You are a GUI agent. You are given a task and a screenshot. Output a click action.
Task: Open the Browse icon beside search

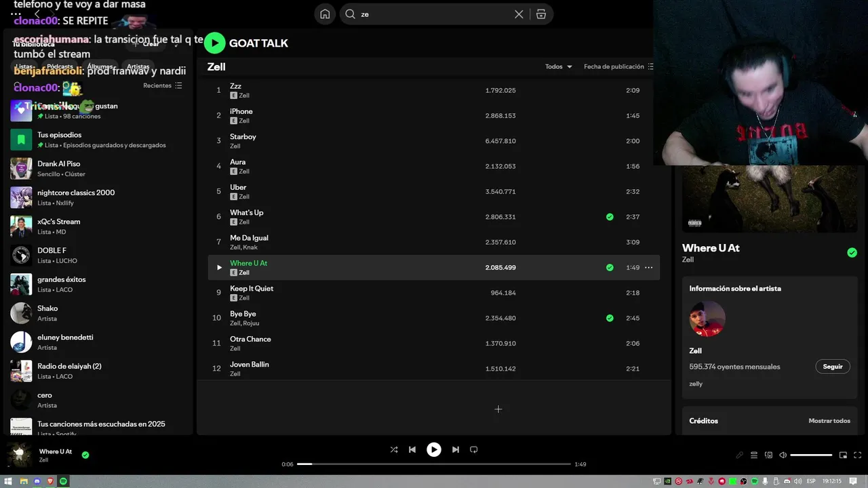(x=541, y=14)
